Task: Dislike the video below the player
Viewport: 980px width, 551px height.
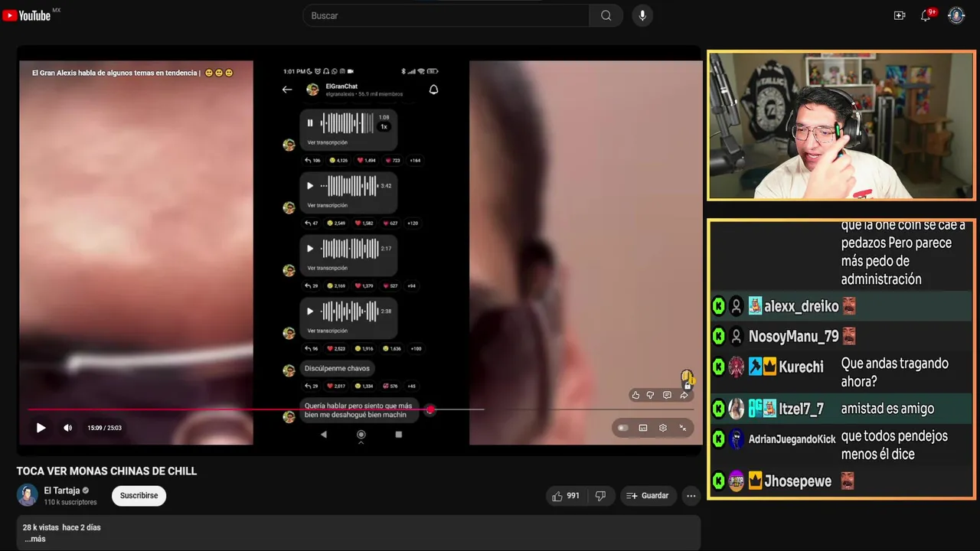Action: click(600, 496)
